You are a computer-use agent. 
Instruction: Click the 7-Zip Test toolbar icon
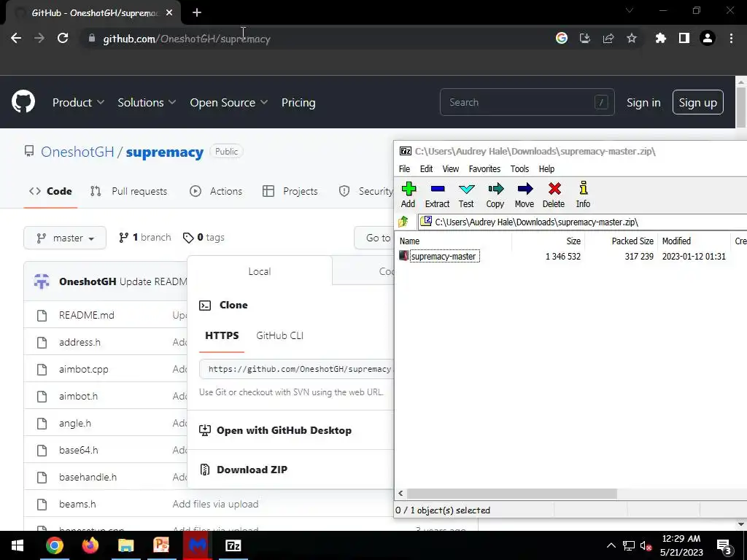(x=466, y=195)
